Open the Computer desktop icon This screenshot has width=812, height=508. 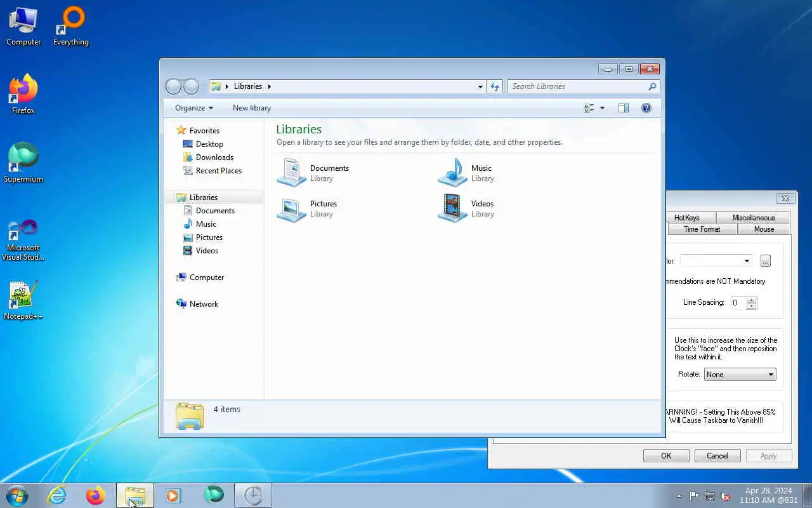click(23, 27)
